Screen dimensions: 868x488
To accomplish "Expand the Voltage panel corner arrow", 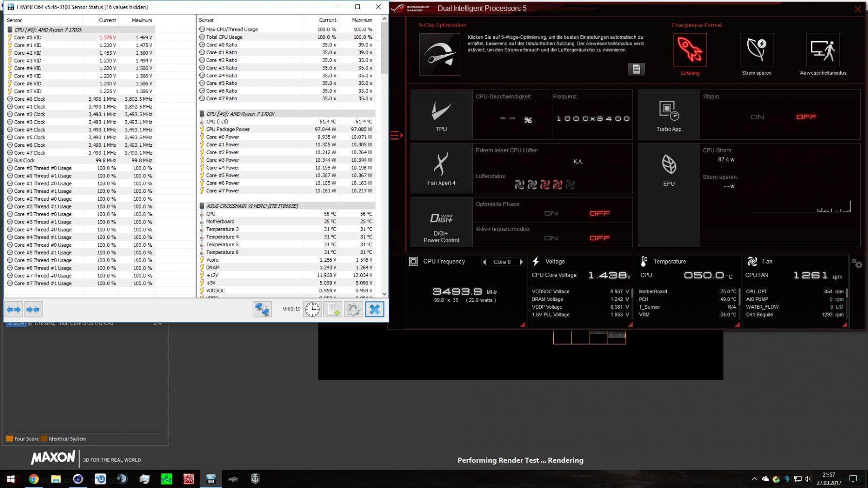I will click(x=630, y=324).
